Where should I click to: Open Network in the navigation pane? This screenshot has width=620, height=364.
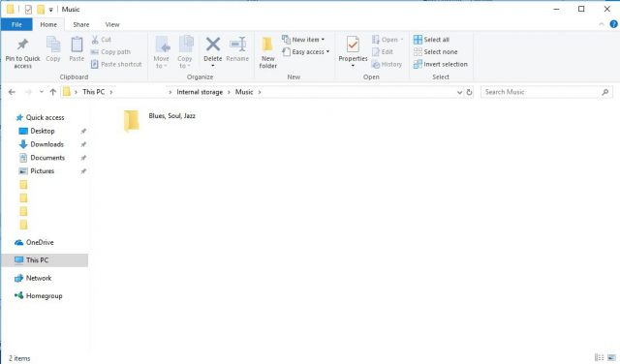coord(33,278)
